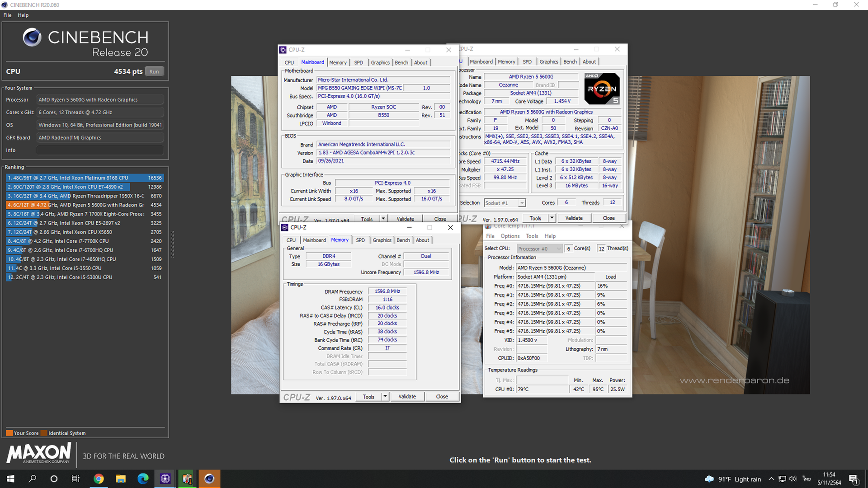This screenshot has width=868, height=488.
Task: Switch to SPD tab in Memory window
Action: pyautogui.click(x=360, y=240)
